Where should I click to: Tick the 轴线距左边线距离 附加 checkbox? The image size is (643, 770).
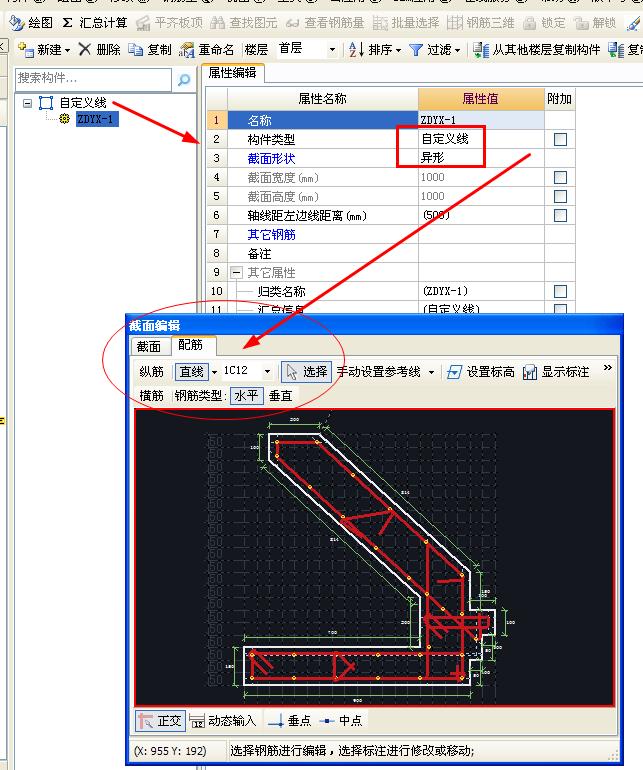560,216
